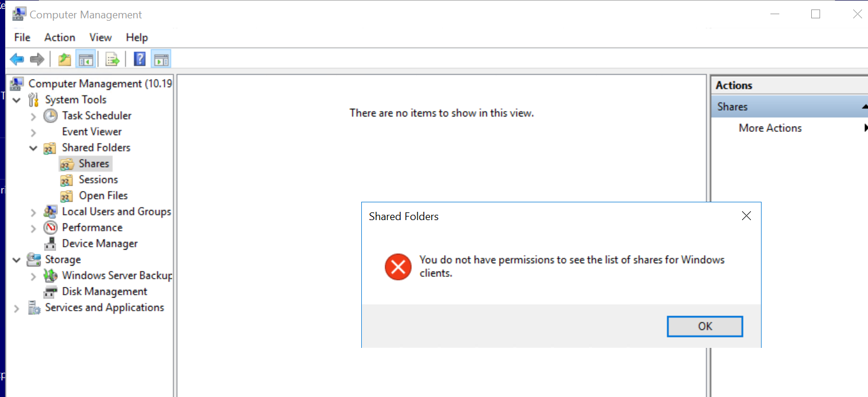Open the Help icon in the toolbar

pos(139,59)
